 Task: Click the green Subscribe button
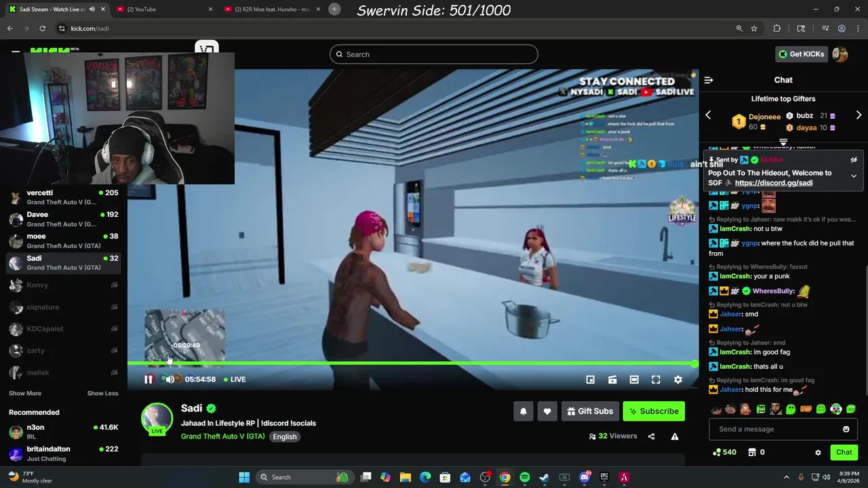click(654, 411)
